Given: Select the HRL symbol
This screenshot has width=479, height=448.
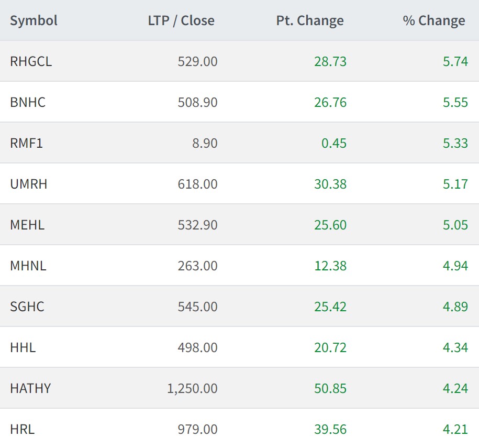Looking at the screenshot, I should pos(23,429).
